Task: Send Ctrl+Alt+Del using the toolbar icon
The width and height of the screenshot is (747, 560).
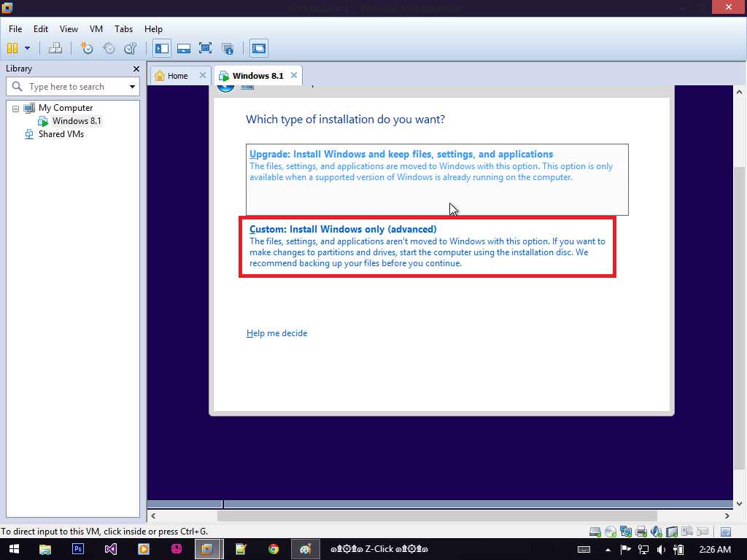Action: [55, 48]
